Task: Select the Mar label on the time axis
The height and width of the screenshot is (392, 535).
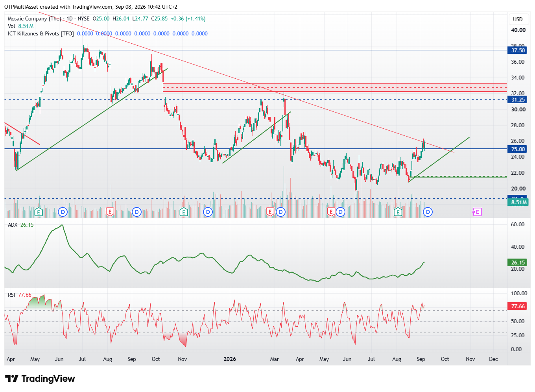Action: click(x=275, y=359)
